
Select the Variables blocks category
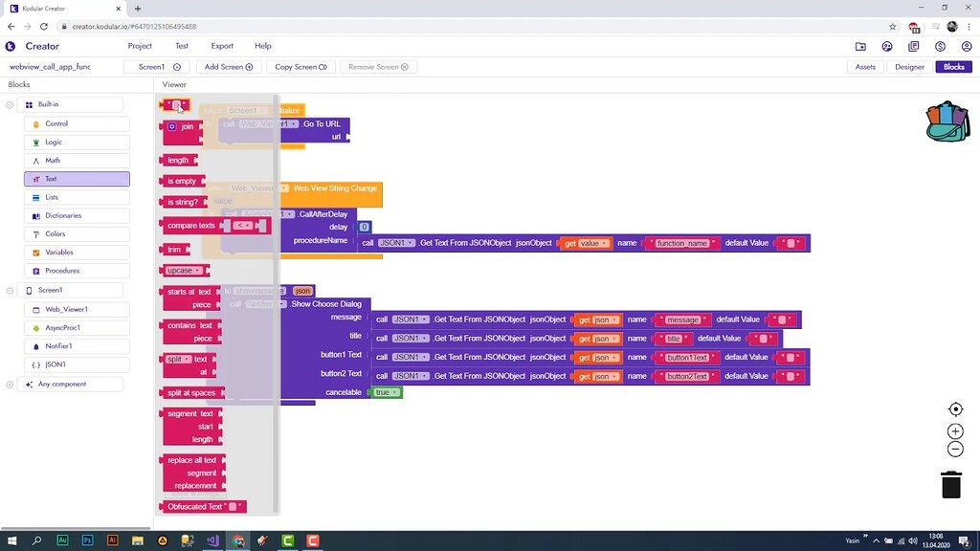point(77,252)
